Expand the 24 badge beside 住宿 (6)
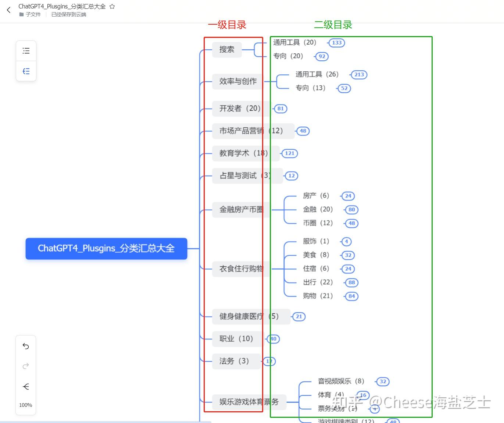The height and width of the screenshot is (423, 504). click(x=348, y=269)
